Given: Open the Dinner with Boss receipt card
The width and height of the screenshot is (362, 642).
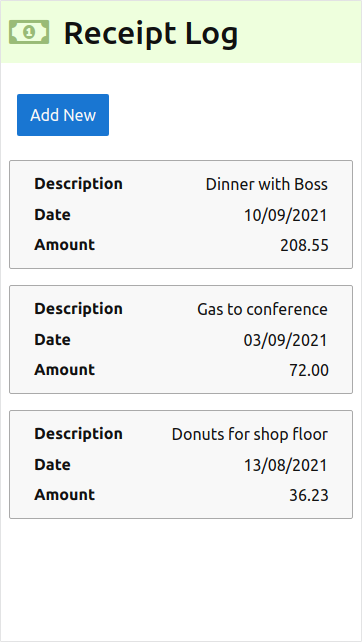Looking at the screenshot, I should [181, 215].
